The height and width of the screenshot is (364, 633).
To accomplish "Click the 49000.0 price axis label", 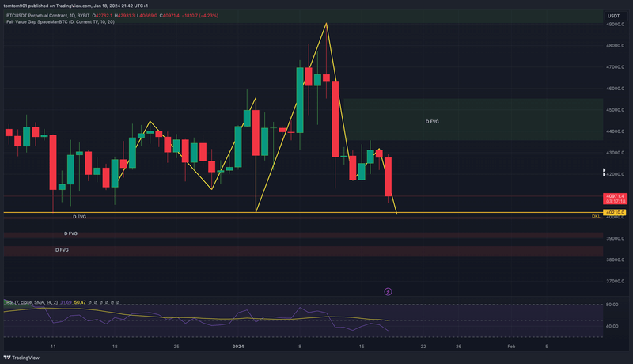I will pos(616,25).
